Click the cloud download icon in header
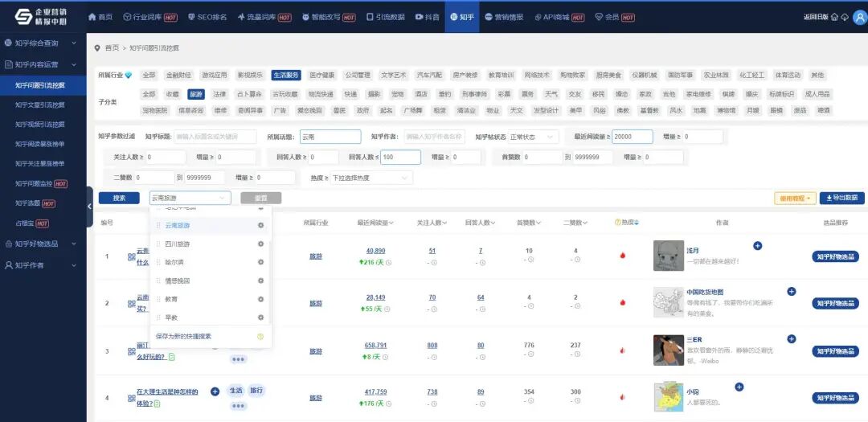868x422 pixels. click(844, 17)
